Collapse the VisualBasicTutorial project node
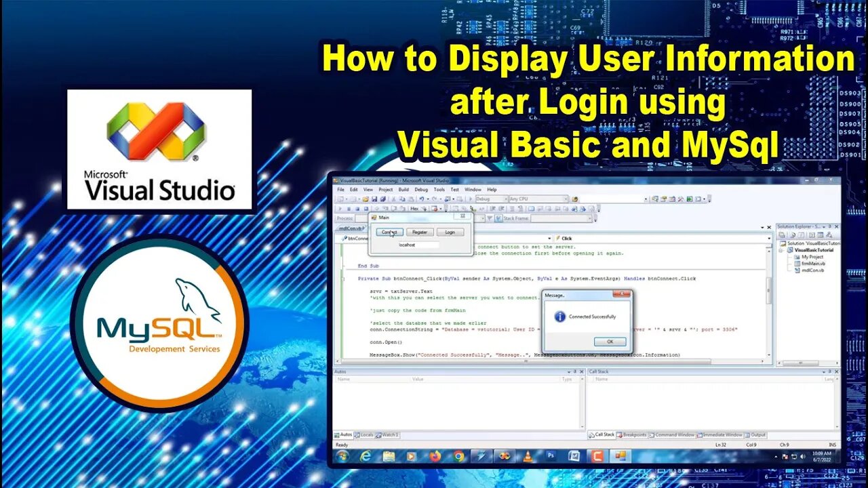 (x=781, y=250)
